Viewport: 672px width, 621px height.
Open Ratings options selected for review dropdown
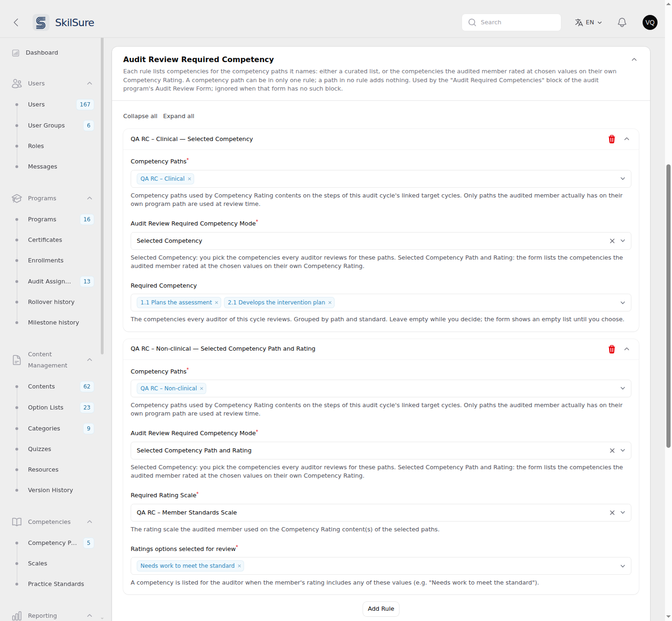pyautogui.click(x=623, y=566)
